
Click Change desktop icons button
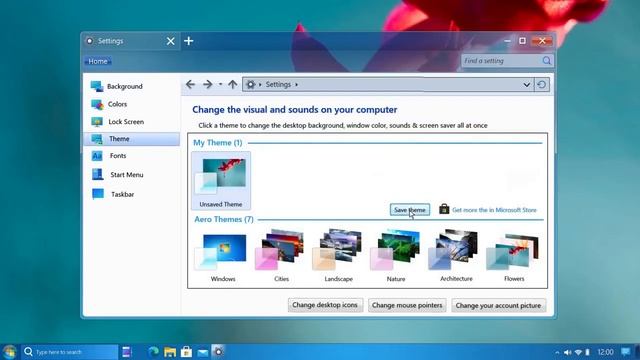[325, 305]
